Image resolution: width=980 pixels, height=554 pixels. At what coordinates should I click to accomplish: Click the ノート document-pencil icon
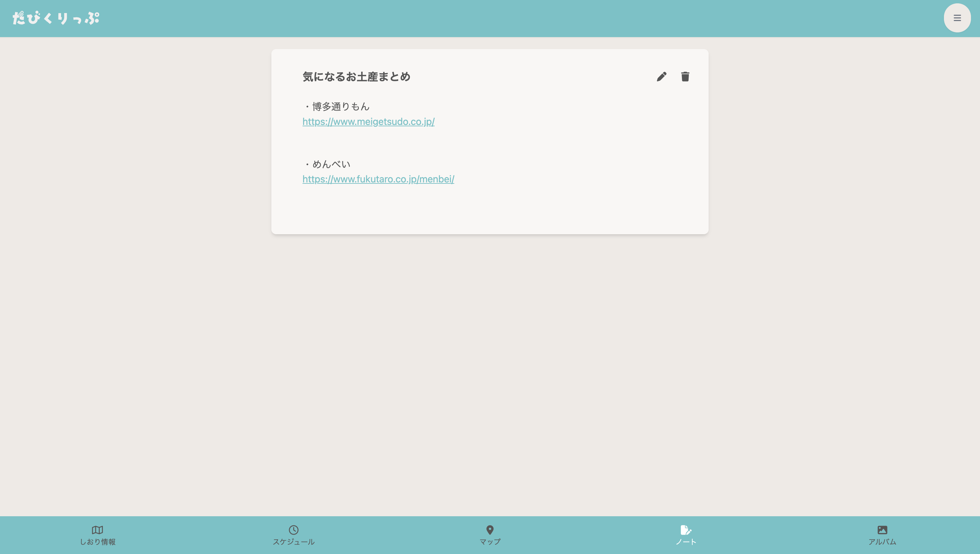(x=686, y=530)
